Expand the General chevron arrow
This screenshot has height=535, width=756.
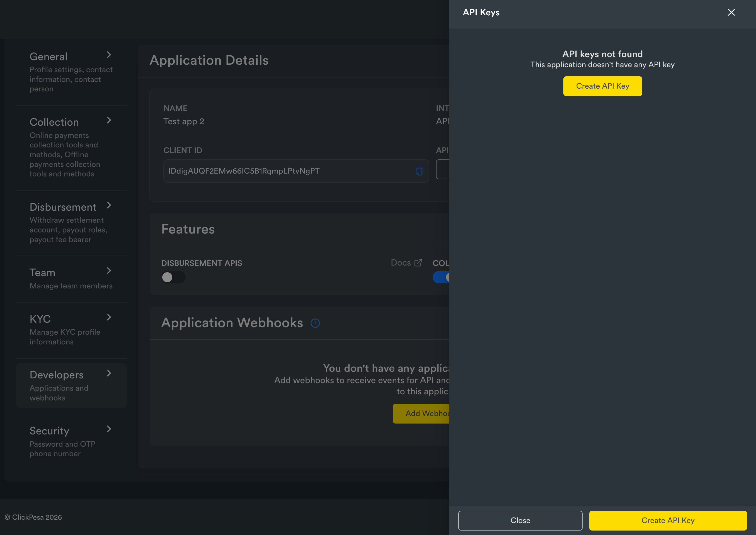pyautogui.click(x=109, y=55)
